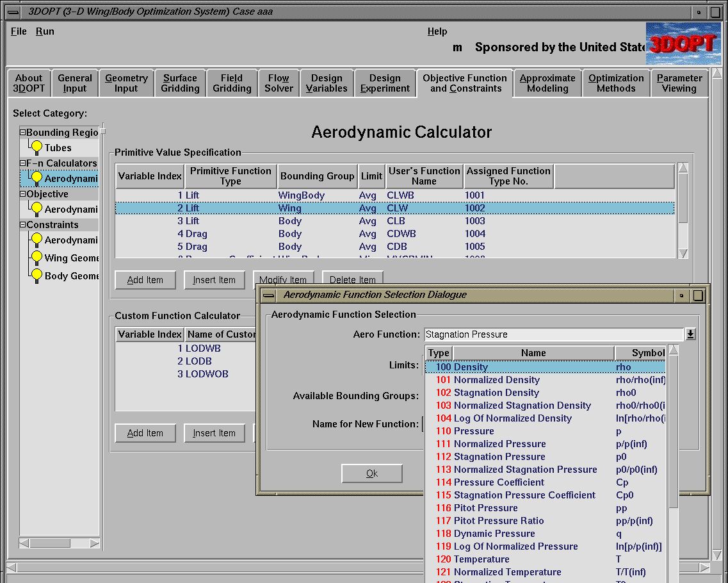Viewport: 728px width, 583px height.
Task: Select row 4 Drag Body CDWB
Action: click(394, 234)
